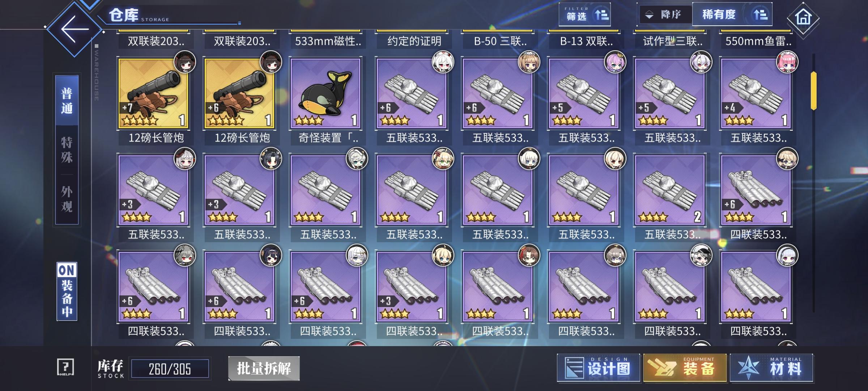The width and height of the screenshot is (868, 391).
Task: Open the 设计图 design tab
Action: click(599, 368)
